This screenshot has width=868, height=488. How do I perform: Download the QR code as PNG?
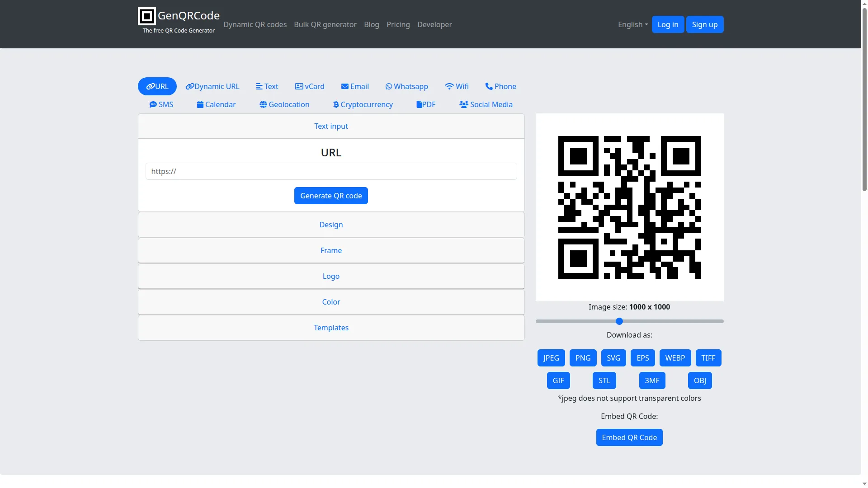[583, 358]
